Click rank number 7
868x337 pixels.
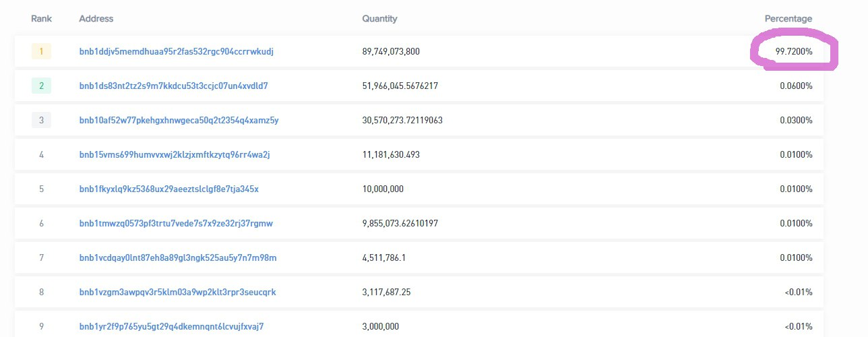point(41,257)
